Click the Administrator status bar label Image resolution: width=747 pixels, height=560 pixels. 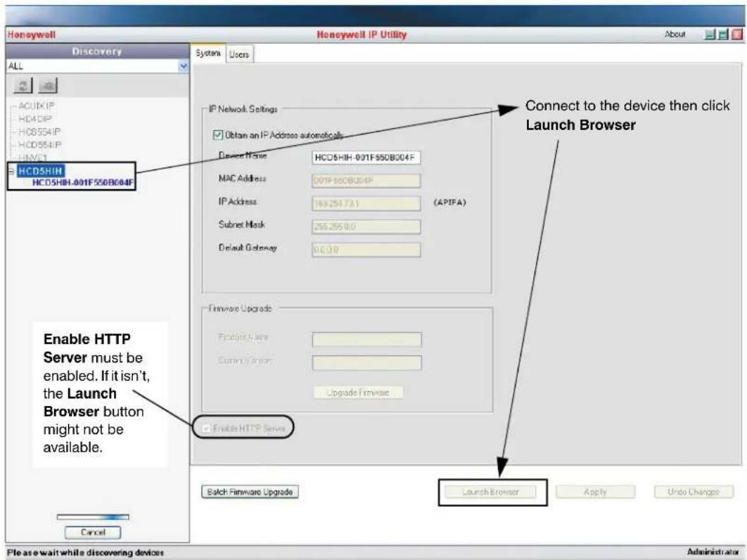[x=713, y=552]
